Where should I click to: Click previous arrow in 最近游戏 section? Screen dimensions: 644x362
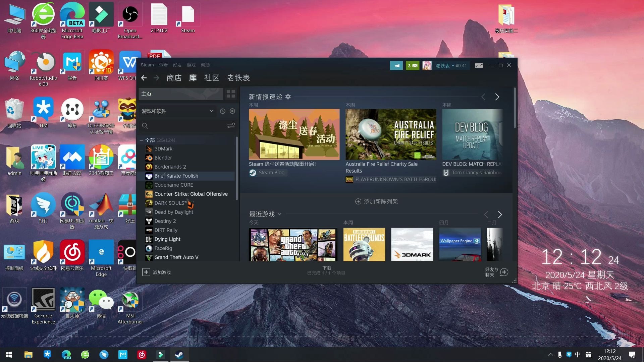[486, 215]
